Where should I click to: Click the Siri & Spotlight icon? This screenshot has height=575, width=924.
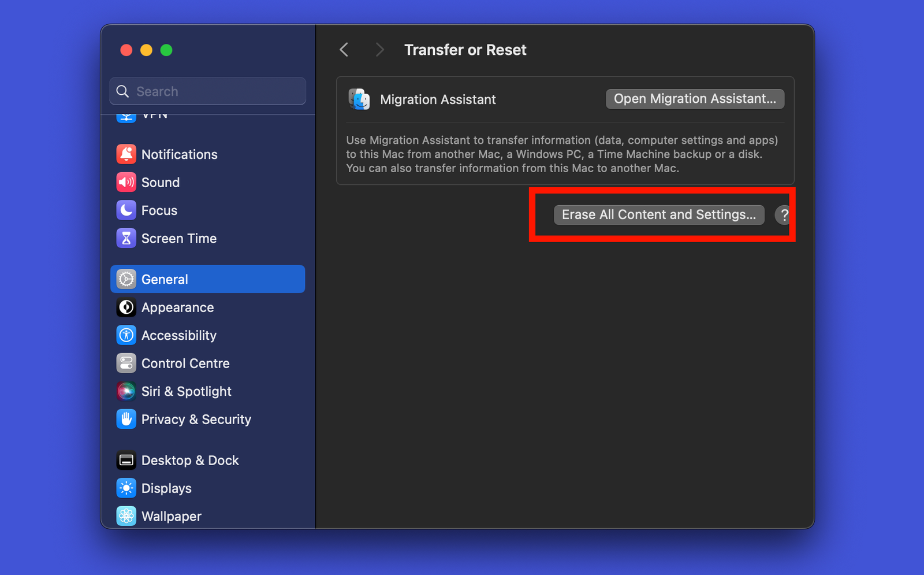(x=126, y=391)
